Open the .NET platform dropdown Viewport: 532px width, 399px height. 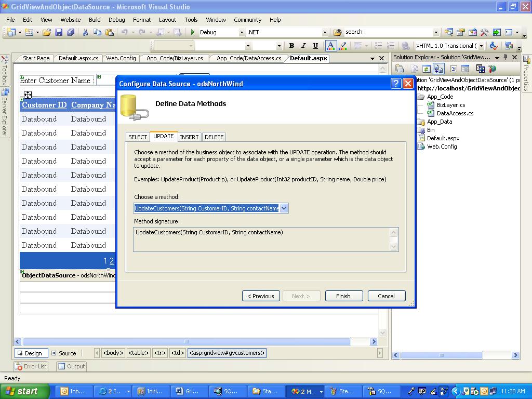(x=325, y=33)
